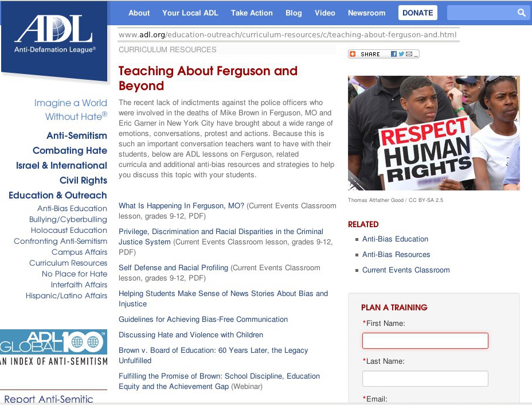Open No Place for Hate link
532x405 pixels.
[x=75, y=274]
